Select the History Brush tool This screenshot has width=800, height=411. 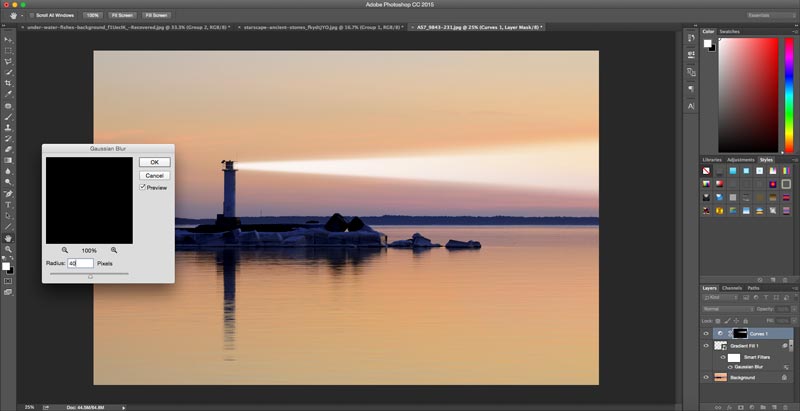[x=8, y=139]
